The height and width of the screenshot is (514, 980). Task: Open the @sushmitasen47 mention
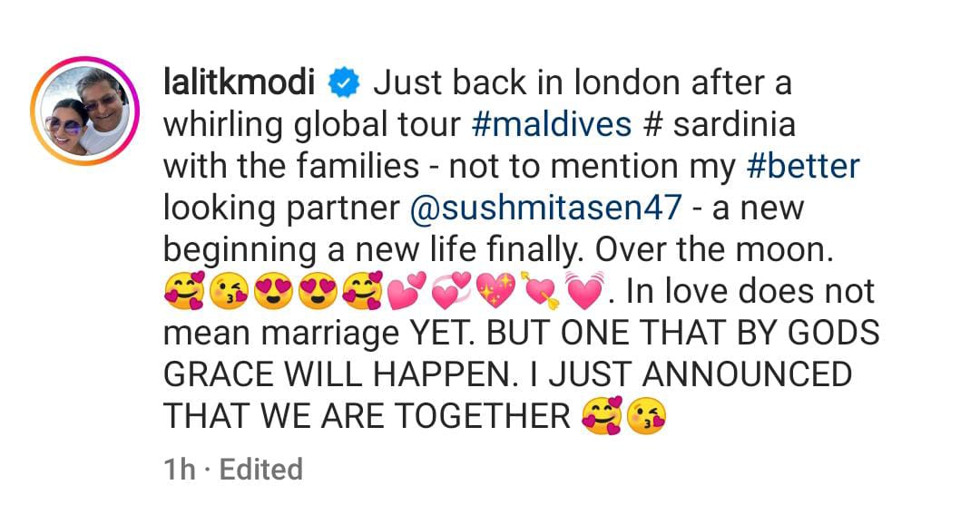(545, 208)
